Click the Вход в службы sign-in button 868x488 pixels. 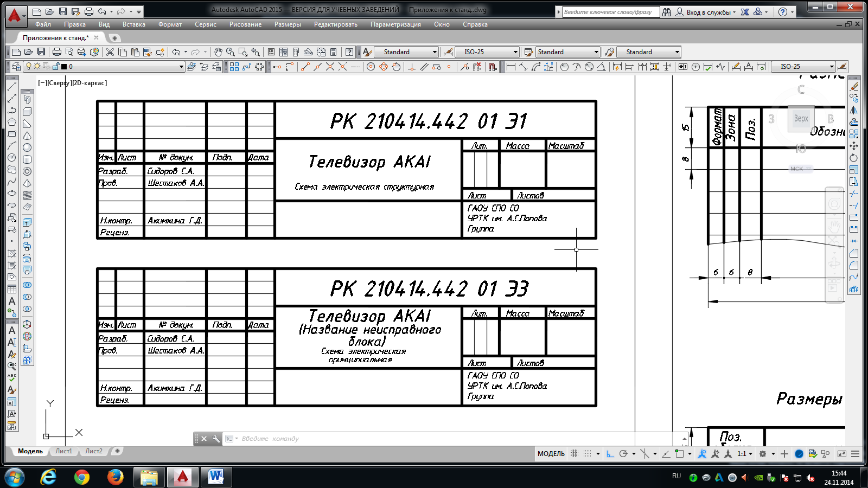pos(705,12)
